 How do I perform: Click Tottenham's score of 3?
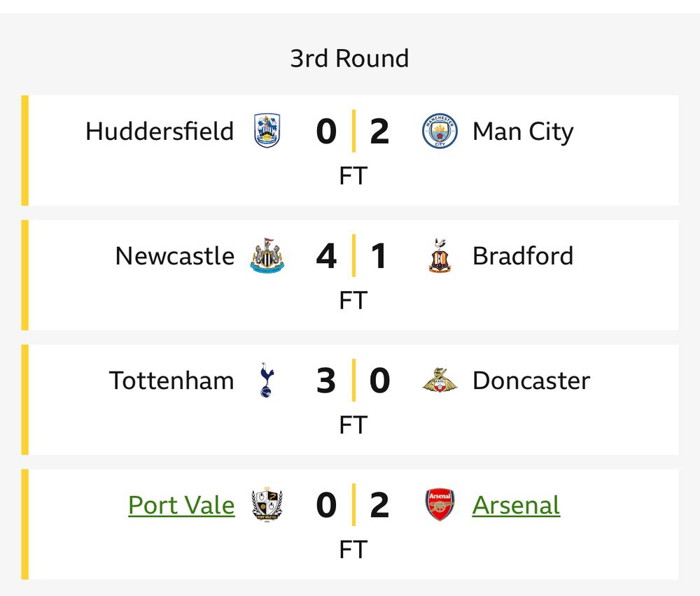tap(326, 381)
